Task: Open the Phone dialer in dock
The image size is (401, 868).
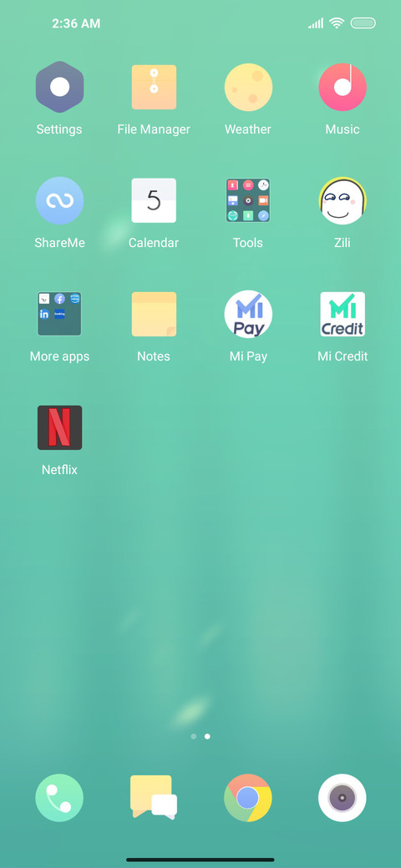Action: (60, 798)
